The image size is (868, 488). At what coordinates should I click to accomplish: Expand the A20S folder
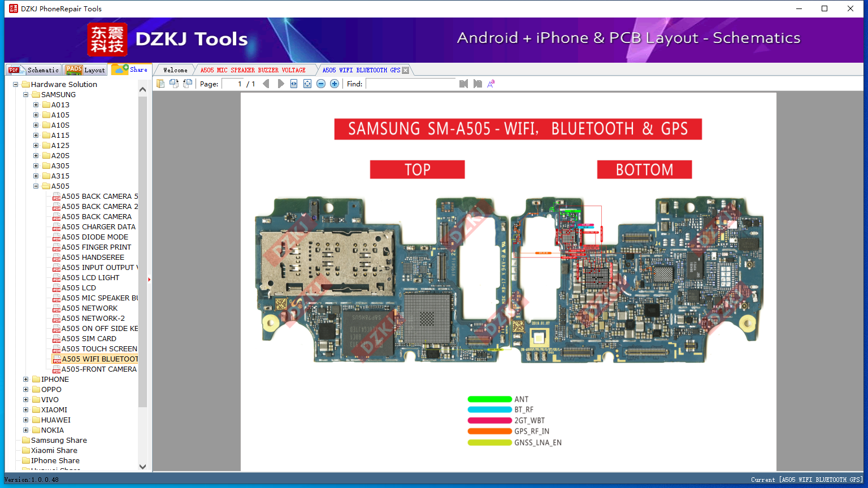(x=36, y=156)
